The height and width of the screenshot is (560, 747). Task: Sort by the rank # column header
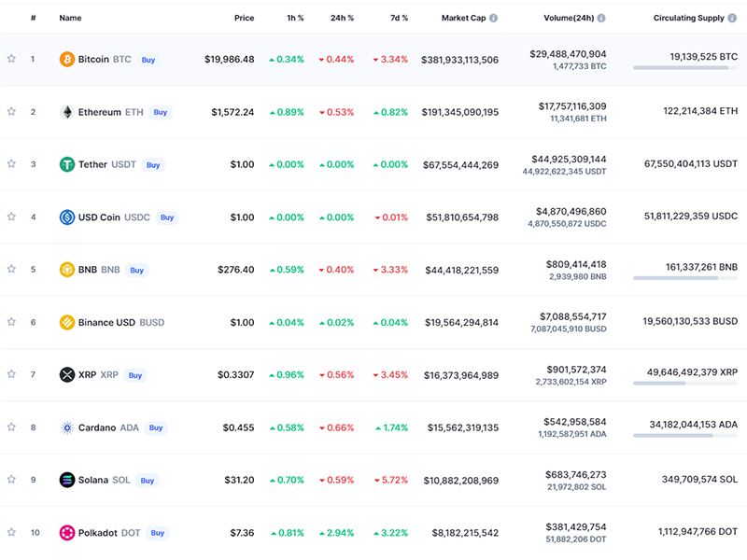click(33, 18)
